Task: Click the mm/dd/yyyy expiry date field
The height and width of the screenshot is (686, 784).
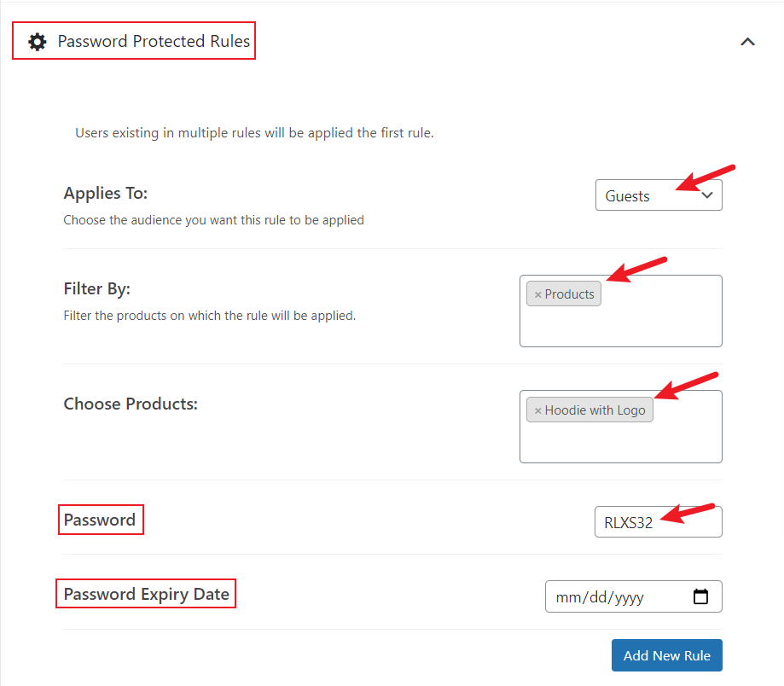Action: tap(633, 596)
